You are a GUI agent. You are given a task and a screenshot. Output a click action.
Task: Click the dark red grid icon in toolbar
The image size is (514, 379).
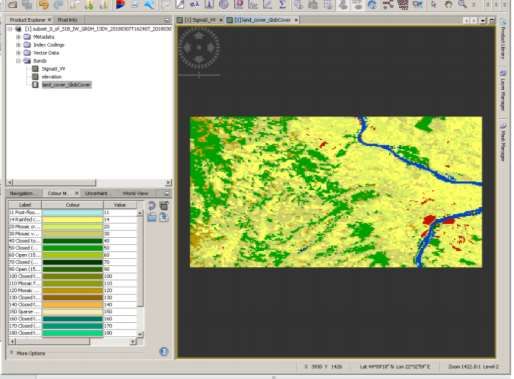pos(403,4)
